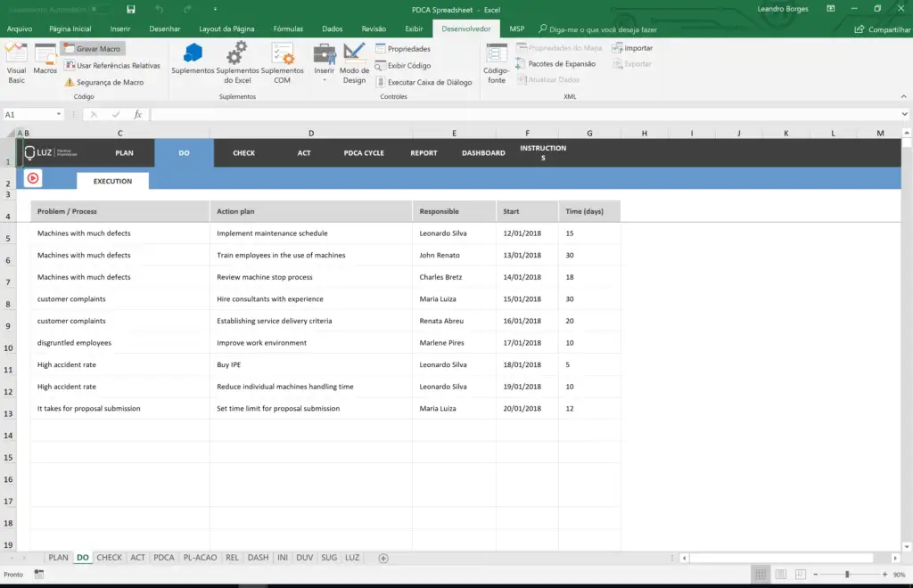
Task: Redo the last undone action
Action: 187,9
